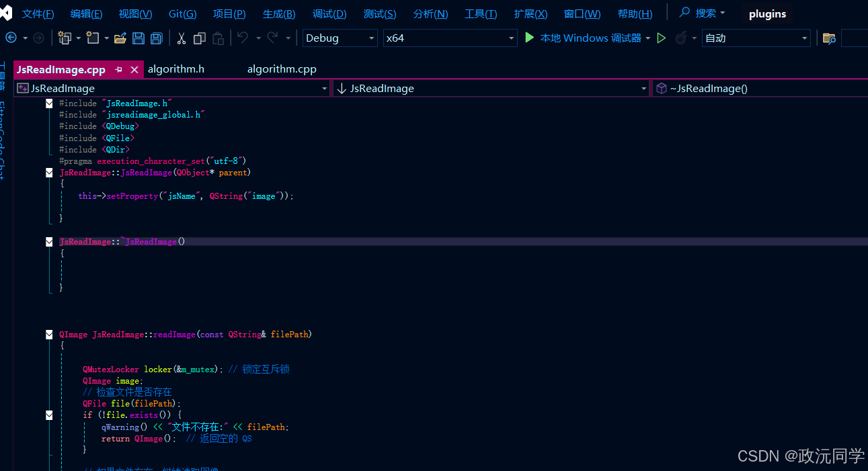The height and width of the screenshot is (471, 868).
Task: Start 本地 Windows 调试器 debugging
Action: pos(583,38)
